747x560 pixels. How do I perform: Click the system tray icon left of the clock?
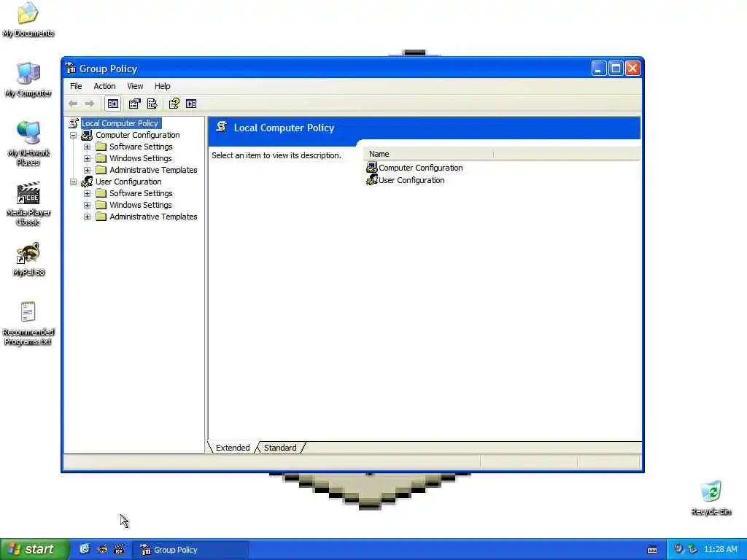coord(693,549)
